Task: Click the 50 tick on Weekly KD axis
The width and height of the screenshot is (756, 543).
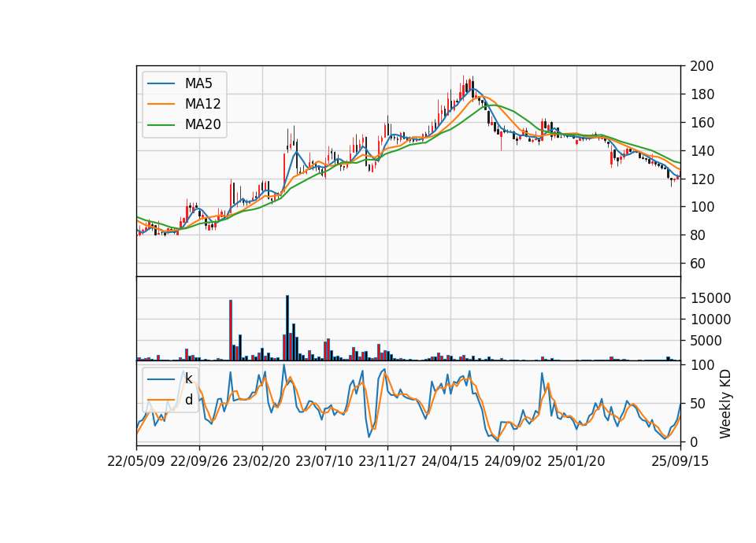Action: pos(698,404)
